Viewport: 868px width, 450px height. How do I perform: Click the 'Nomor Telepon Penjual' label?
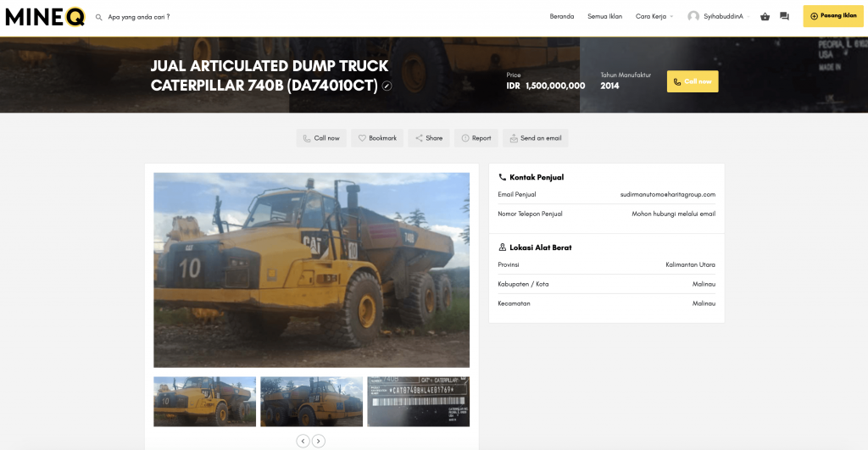[530, 214]
